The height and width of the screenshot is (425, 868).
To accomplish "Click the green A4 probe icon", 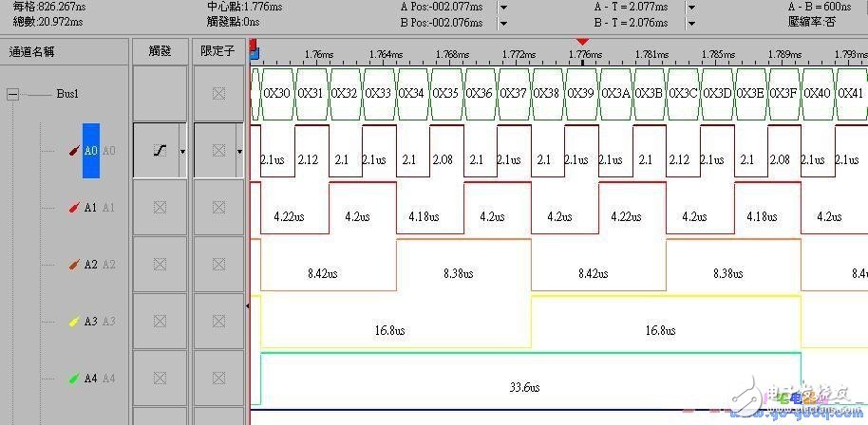I will tap(74, 379).
